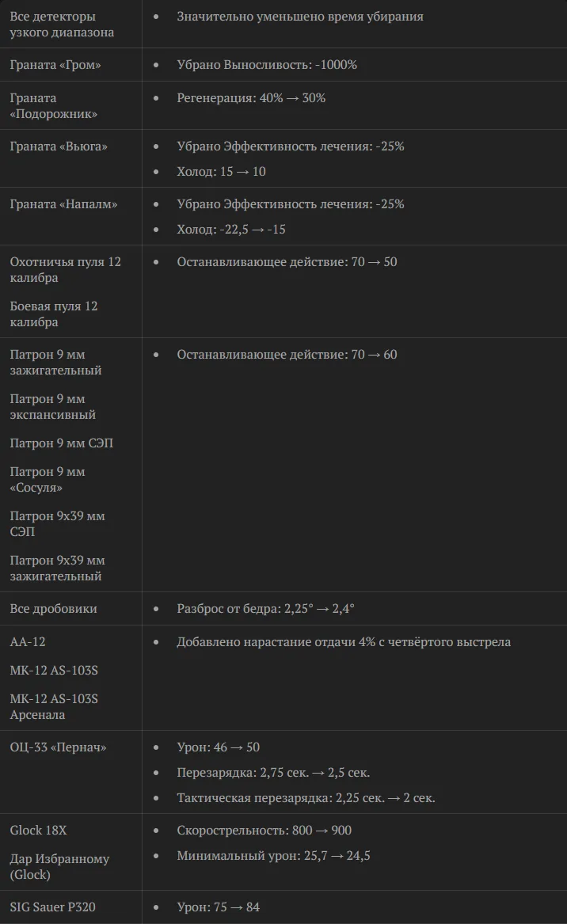This screenshot has width=567, height=924.
Task: Click «Разброс от бедра: 2,25° → 2,4°» text
Action: point(266,609)
